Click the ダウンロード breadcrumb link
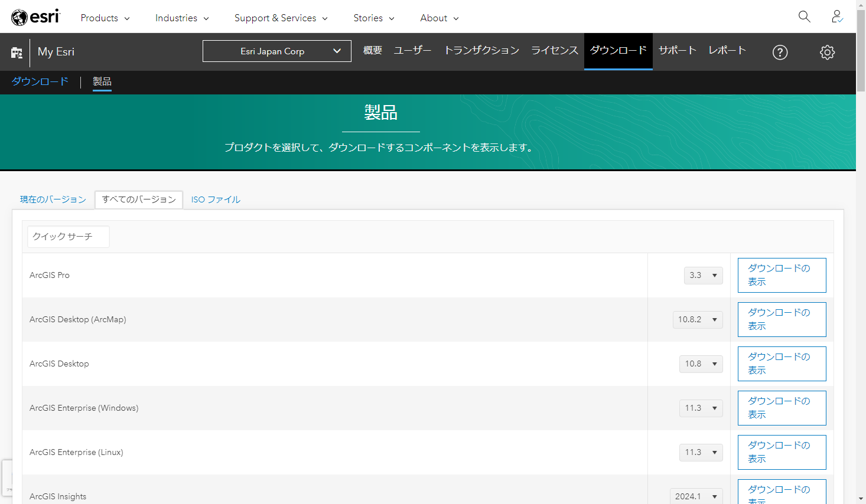The height and width of the screenshot is (504, 866). click(x=40, y=81)
